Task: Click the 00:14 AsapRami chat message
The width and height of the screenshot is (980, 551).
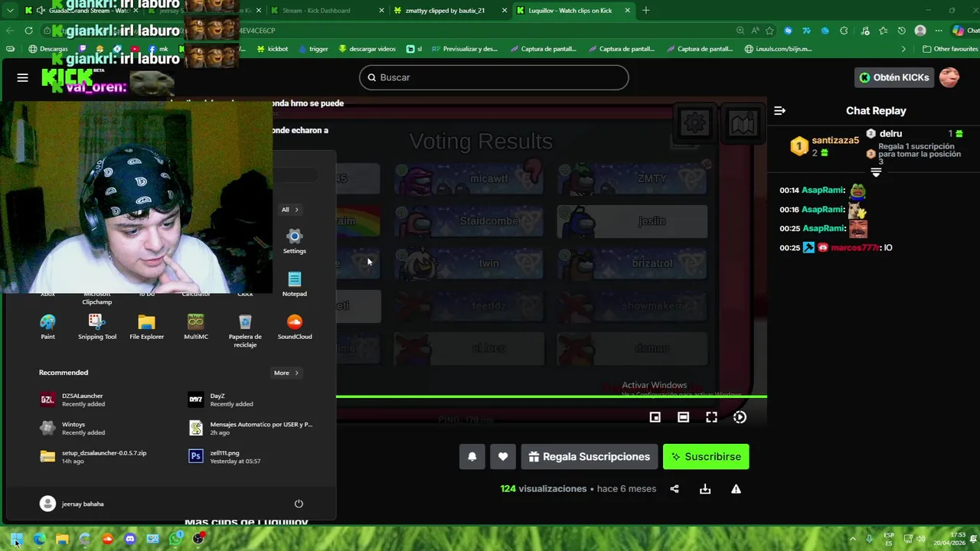Action: point(823,191)
